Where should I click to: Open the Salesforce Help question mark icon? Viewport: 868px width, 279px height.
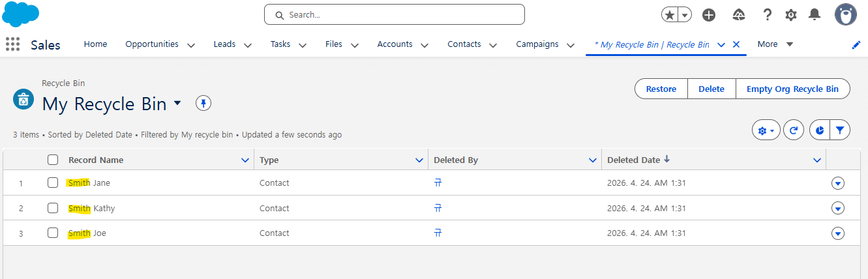pos(768,15)
